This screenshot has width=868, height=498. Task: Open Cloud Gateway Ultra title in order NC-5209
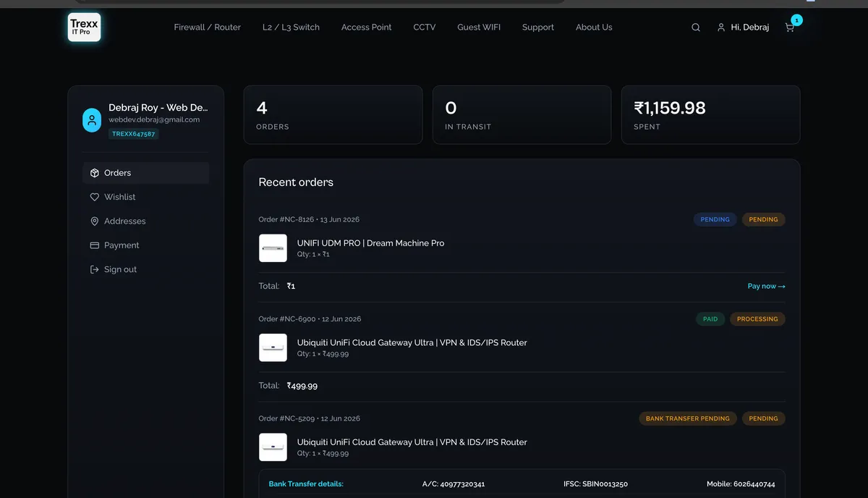(x=412, y=442)
